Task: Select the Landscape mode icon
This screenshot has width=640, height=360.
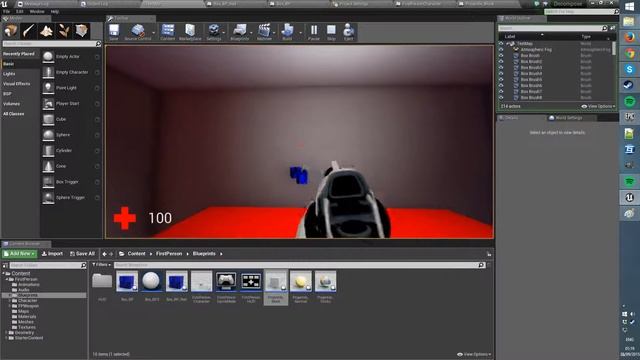Action: 46,31
